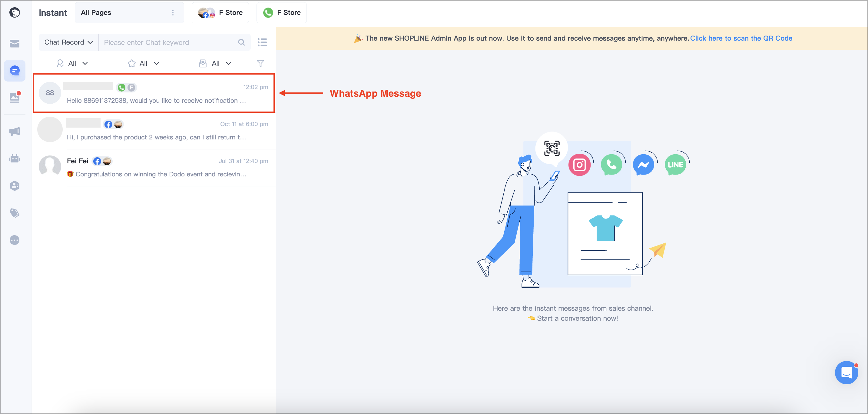Expand the assignee All filter dropdown
Screen dimensions: 868x414
72,63
